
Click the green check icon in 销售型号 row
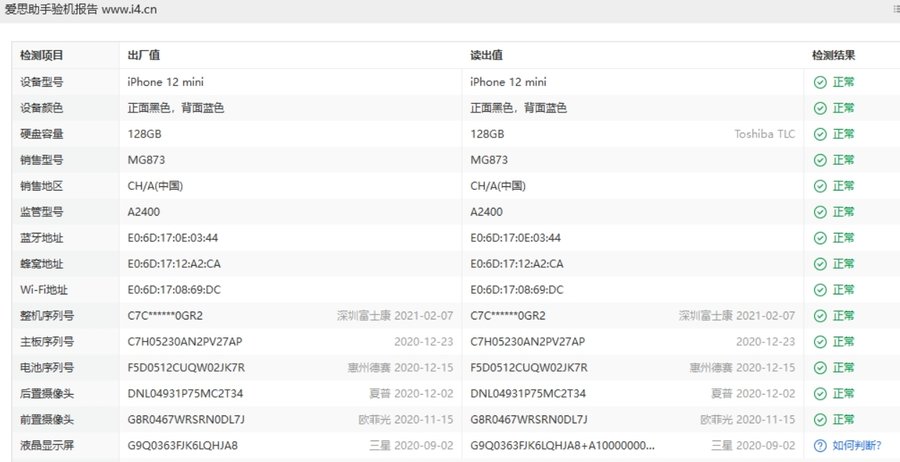820,160
